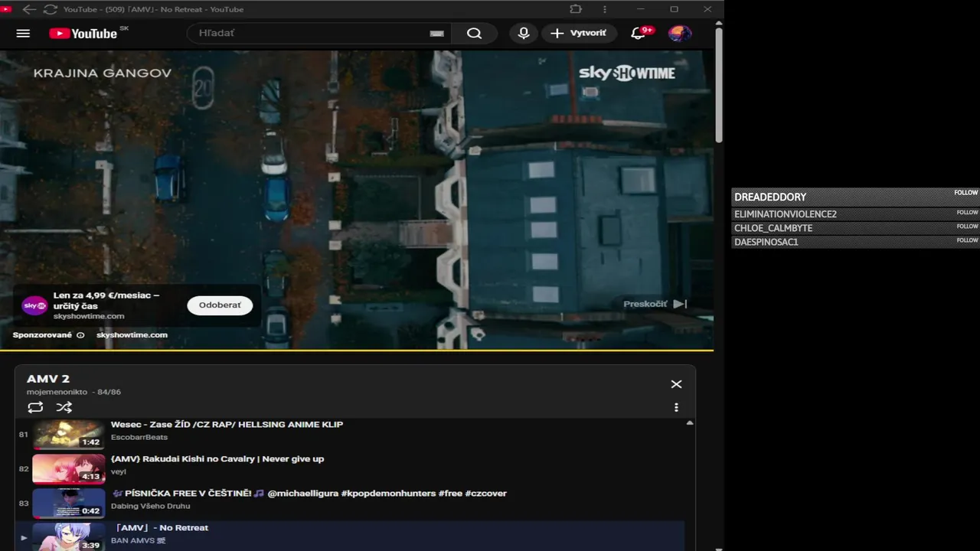This screenshot has height=551, width=980.
Task: Click the browser back arrow
Action: pyautogui.click(x=29, y=9)
